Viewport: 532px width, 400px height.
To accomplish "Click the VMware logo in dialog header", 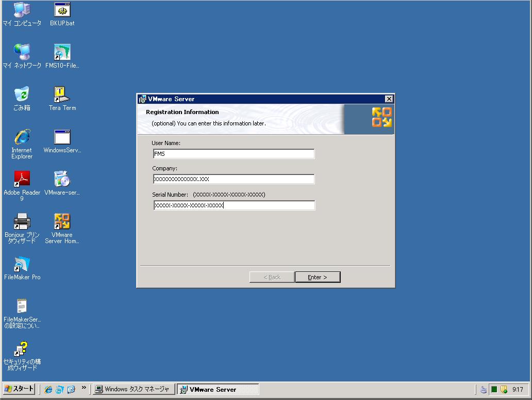I will (381, 117).
